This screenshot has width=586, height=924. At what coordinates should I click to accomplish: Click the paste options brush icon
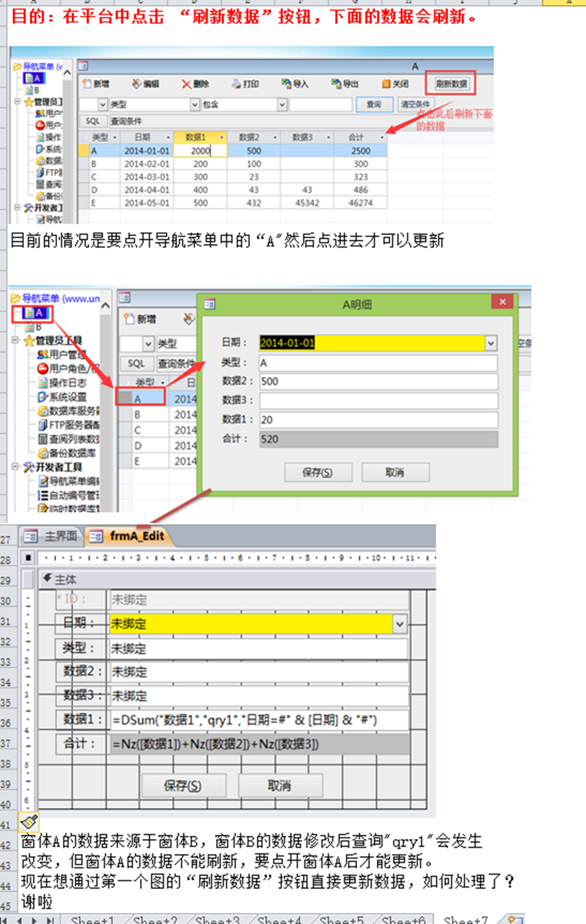(x=29, y=822)
